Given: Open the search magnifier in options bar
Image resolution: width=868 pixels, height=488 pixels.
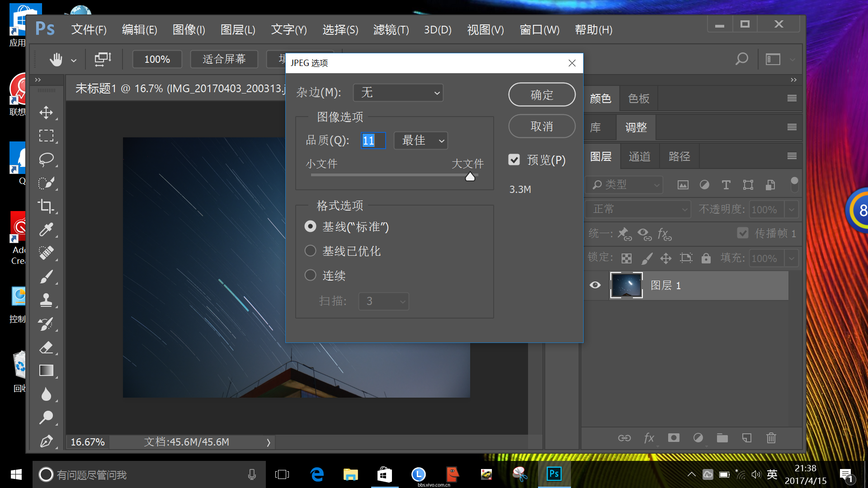Looking at the screenshot, I should (x=741, y=59).
